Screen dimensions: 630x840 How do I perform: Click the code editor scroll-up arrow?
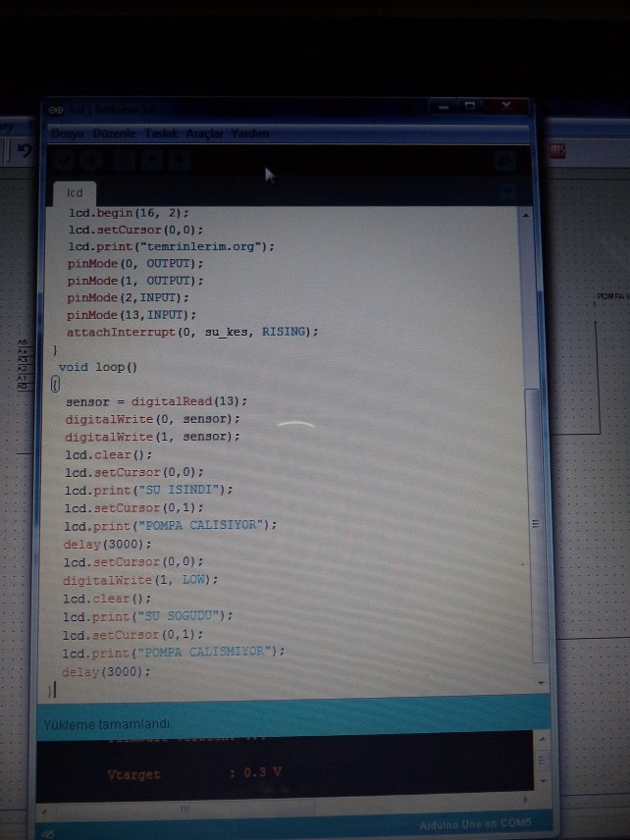point(526,215)
